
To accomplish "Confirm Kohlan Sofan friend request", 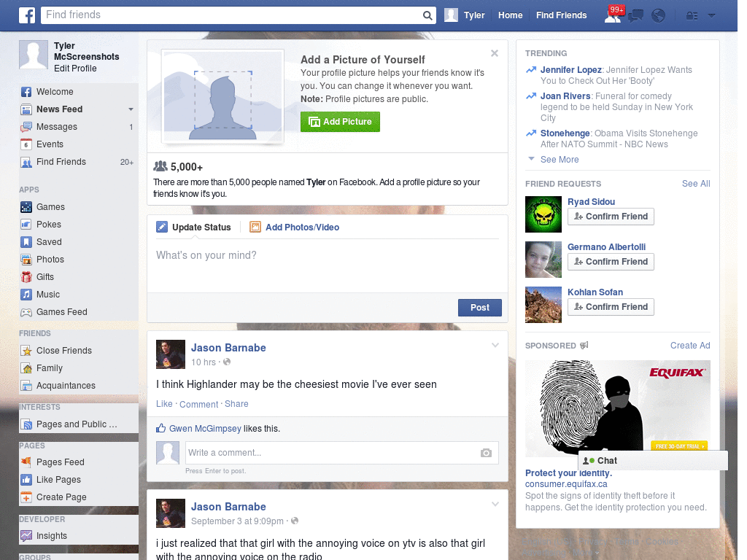I will [611, 307].
